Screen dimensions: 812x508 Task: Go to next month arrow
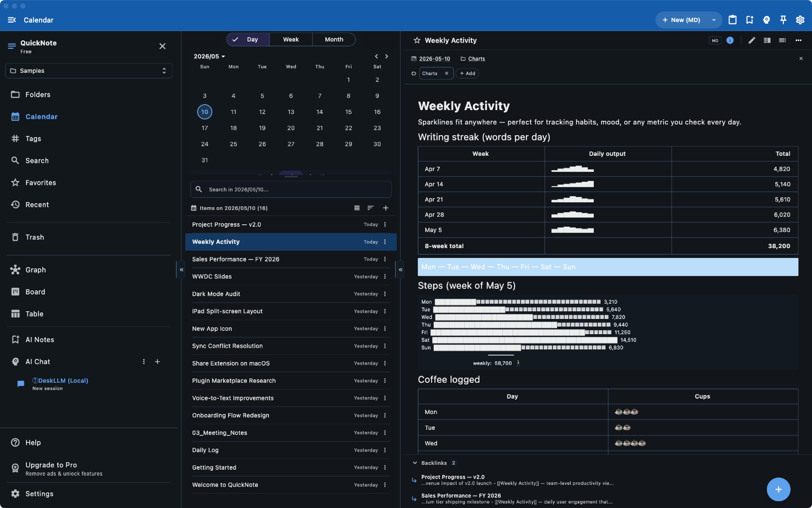[x=387, y=56]
